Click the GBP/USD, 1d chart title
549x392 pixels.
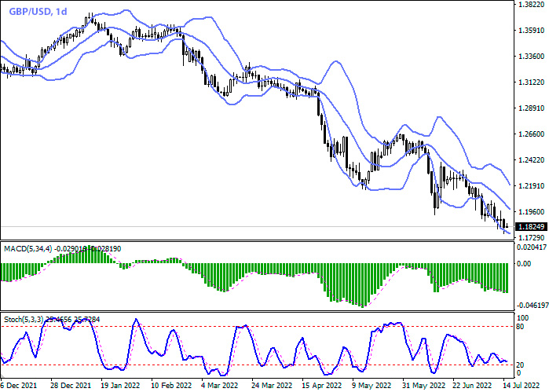pos(38,12)
